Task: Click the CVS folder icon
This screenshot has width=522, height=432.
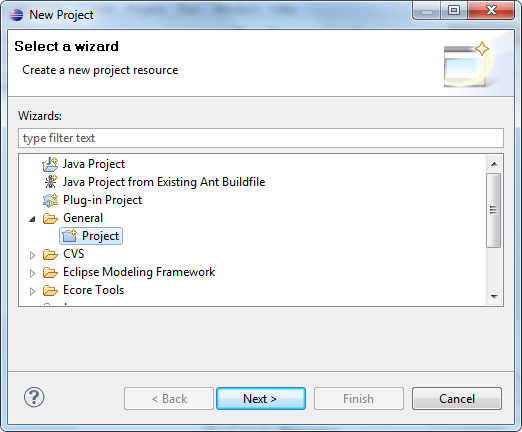Action: pos(50,254)
